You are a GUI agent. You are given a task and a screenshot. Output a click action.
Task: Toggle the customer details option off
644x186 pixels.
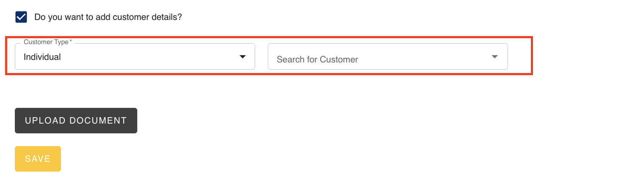tap(21, 17)
